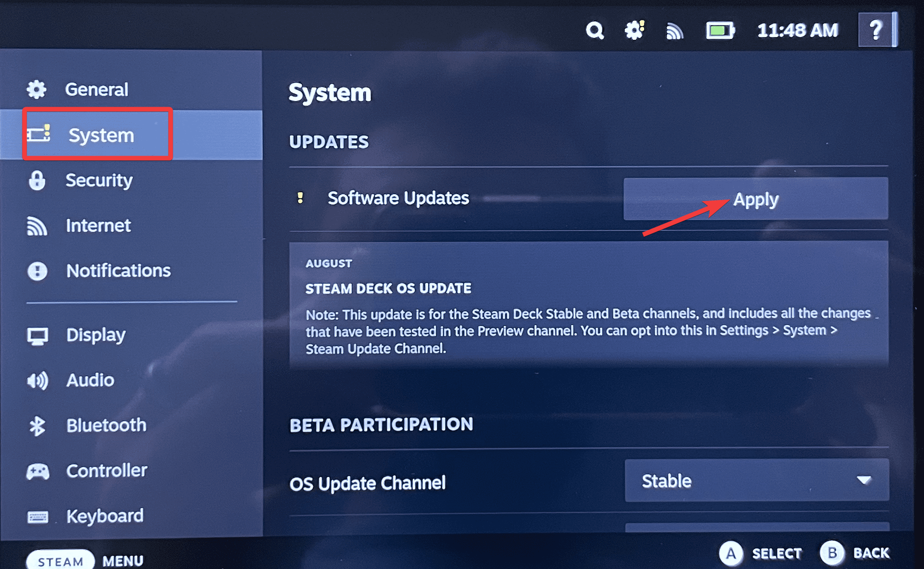Select the General settings category
The image size is (924, 569).
(96, 89)
